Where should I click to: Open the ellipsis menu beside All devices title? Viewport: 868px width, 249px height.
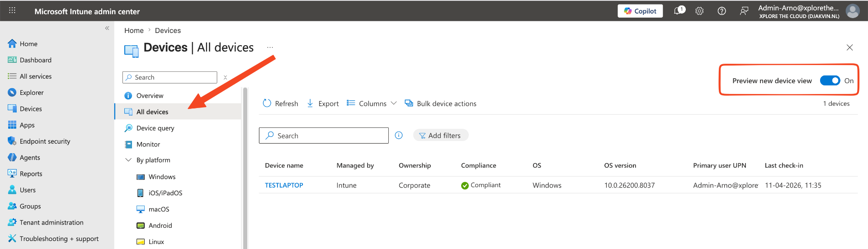tap(270, 47)
